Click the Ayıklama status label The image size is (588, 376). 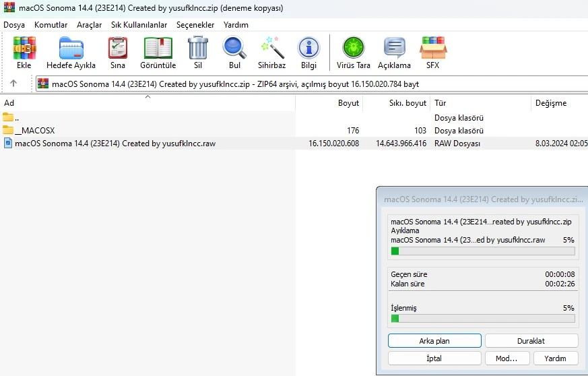tap(405, 230)
